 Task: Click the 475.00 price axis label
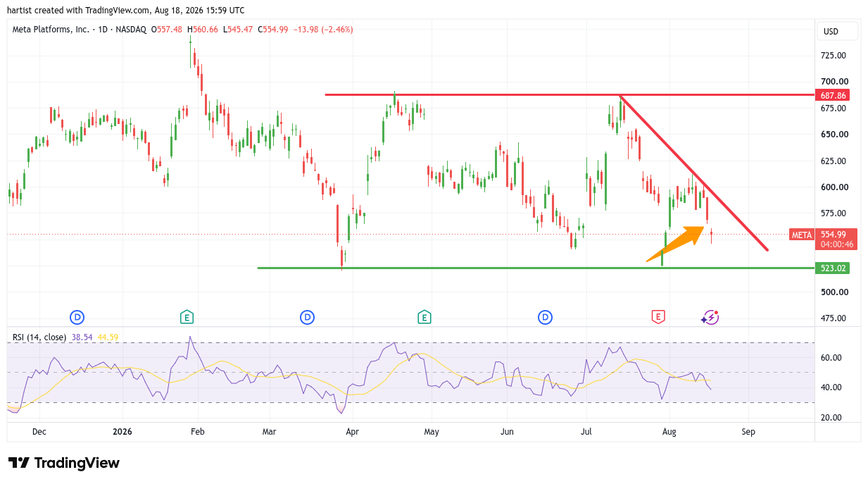[x=835, y=318]
